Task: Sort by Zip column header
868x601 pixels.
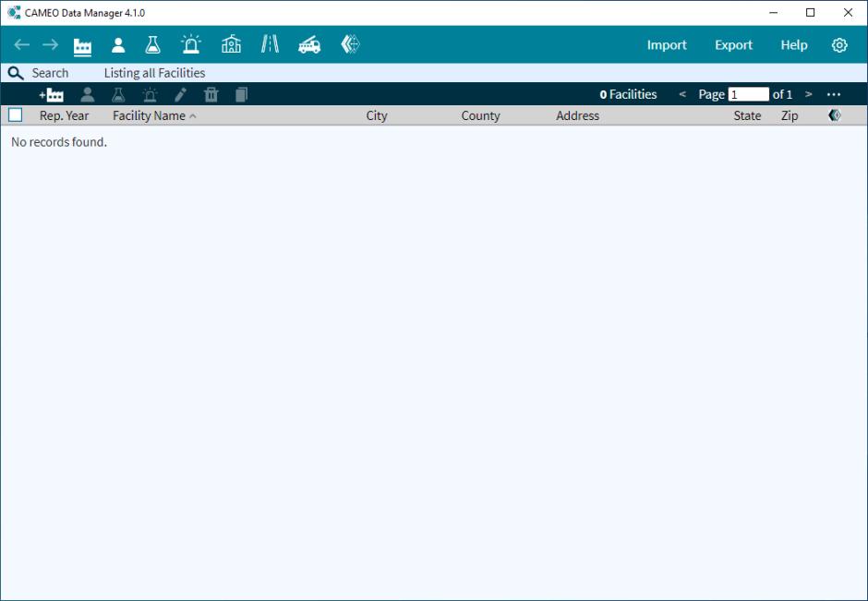Action: pos(790,115)
